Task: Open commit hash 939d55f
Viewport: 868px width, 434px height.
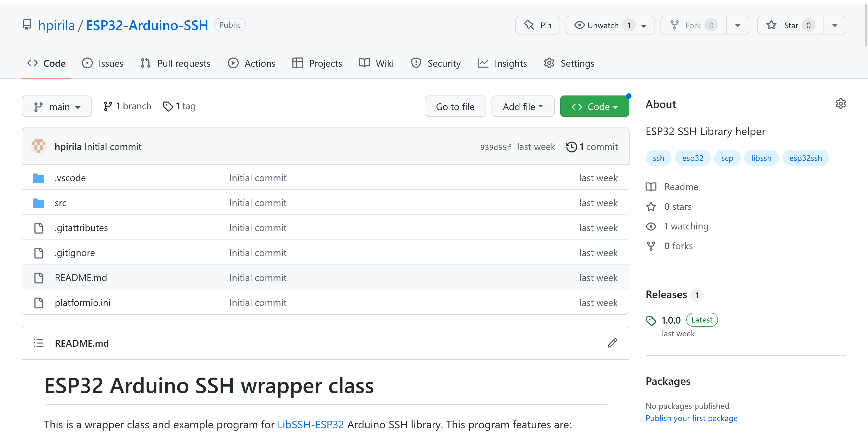Action: 495,147
